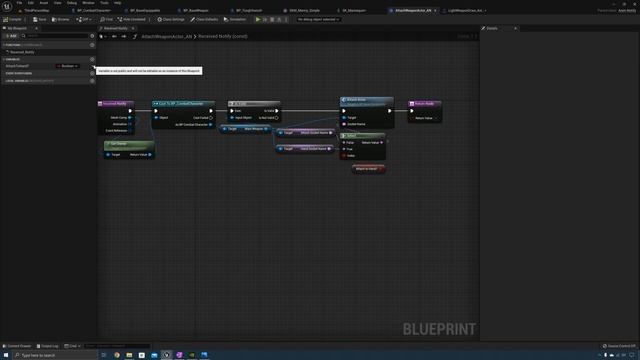Switch to the LightWeaponDraw tab
This screenshot has height=360, width=640.
(x=465, y=11)
